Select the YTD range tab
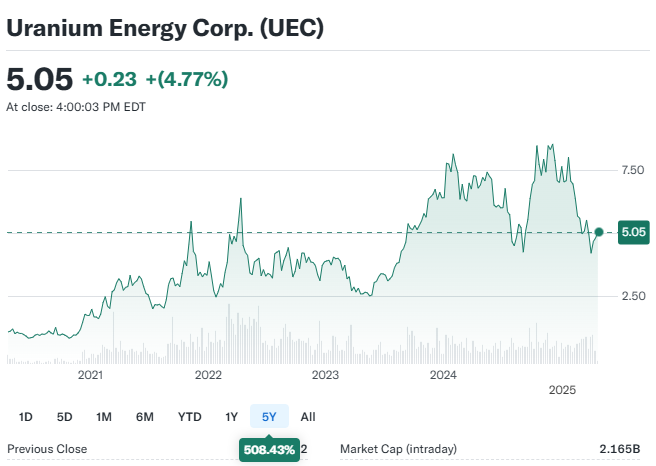Image resolution: width=656 pixels, height=466 pixels. [x=189, y=416]
